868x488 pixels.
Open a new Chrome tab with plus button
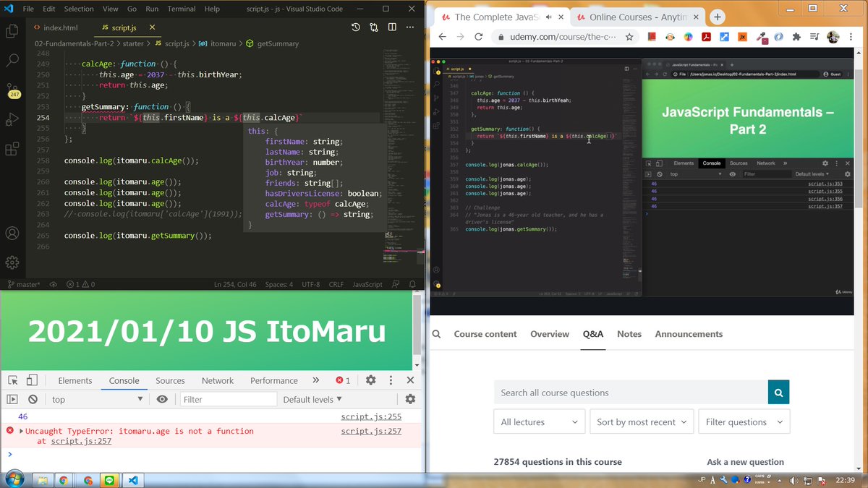717,17
